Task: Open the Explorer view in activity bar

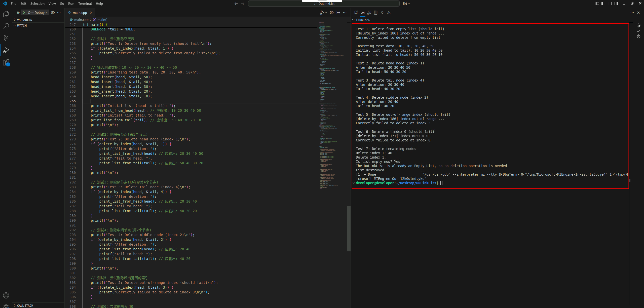Action: [6, 14]
